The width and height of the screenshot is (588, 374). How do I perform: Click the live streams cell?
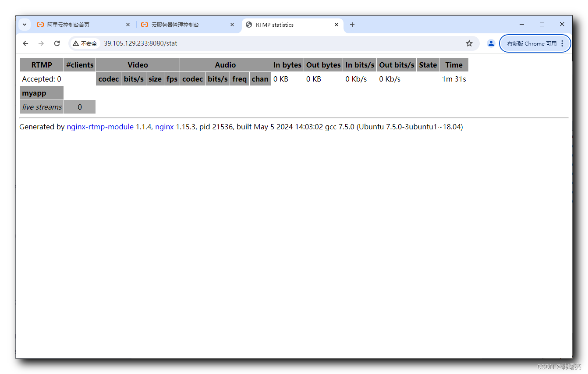(42, 107)
